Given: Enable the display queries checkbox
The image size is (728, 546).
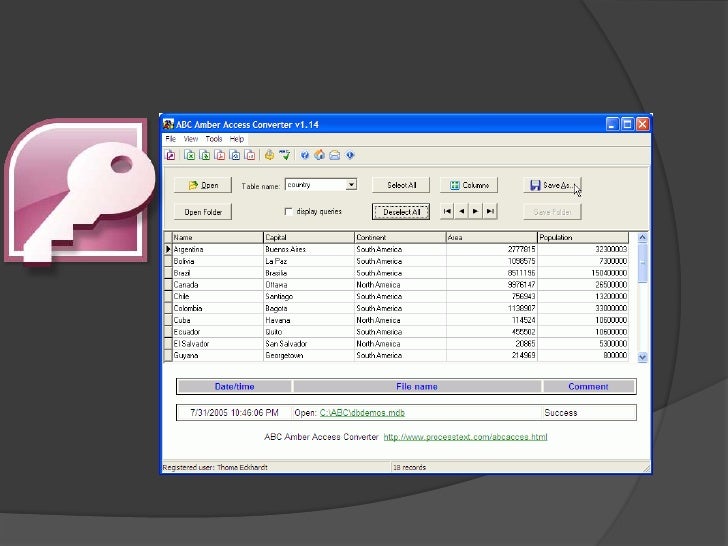Looking at the screenshot, I should click(x=288, y=212).
